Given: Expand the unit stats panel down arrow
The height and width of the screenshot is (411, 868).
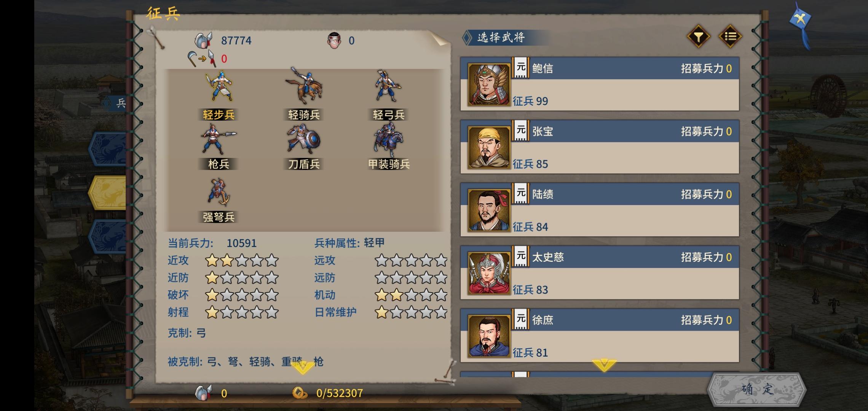Looking at the screenshot, I should pyautogui.click(x=303, y=367).
